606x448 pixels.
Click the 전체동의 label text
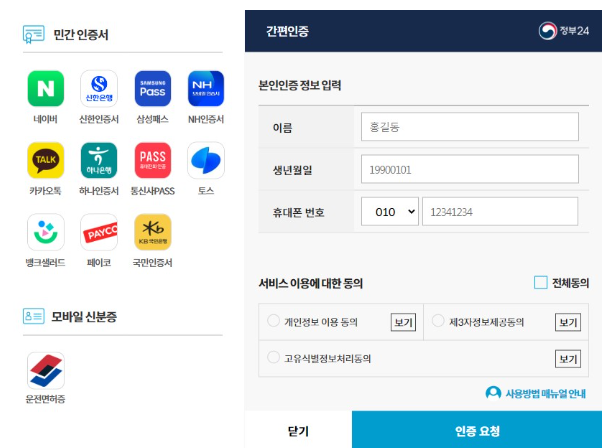click(x=570, y=283)
